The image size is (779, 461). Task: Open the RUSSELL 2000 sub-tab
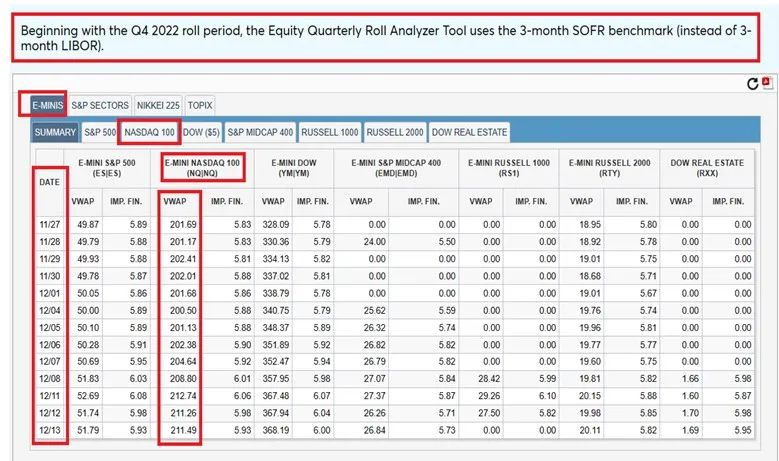tap(394, 131)
